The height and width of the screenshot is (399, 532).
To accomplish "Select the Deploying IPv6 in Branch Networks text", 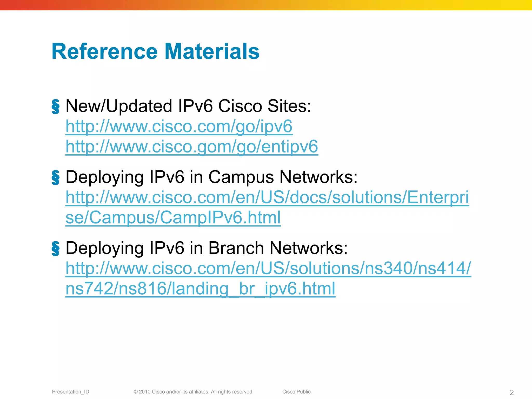I will [207, 248].
